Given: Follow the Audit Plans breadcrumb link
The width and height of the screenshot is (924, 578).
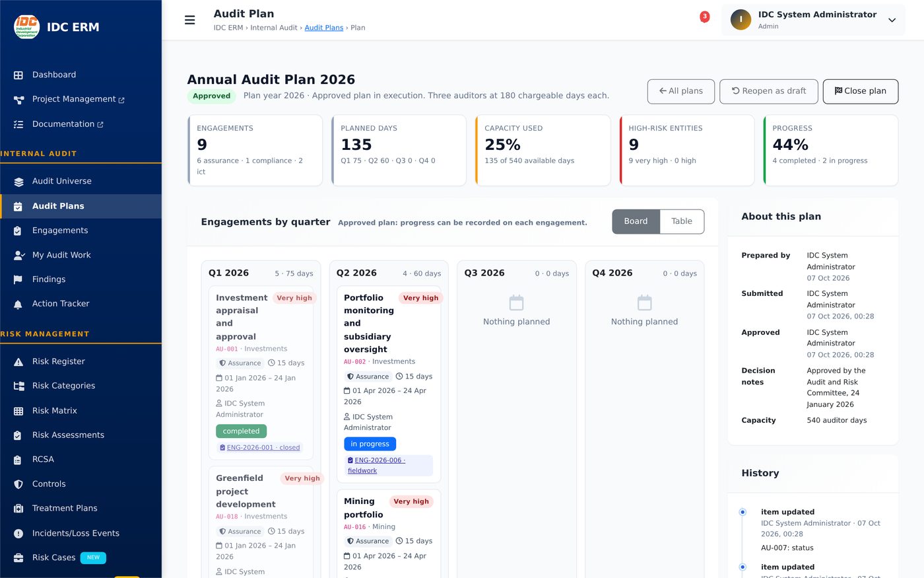Looking at the screenshot, I should [x=324, y=28].
